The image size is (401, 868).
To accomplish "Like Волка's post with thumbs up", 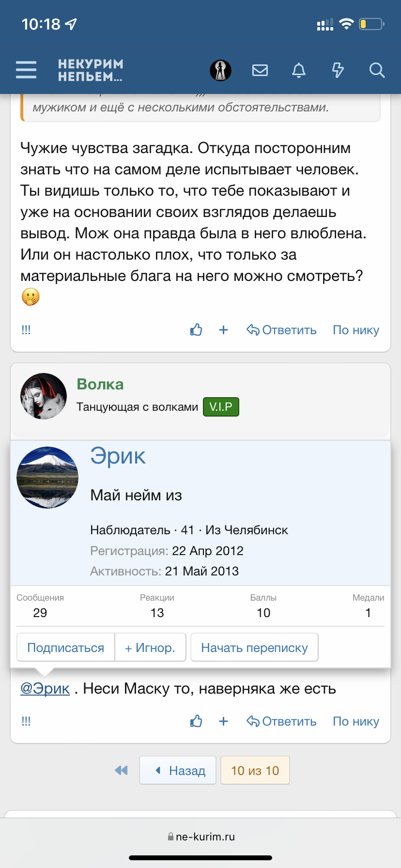I will click(x=196, y=721).
